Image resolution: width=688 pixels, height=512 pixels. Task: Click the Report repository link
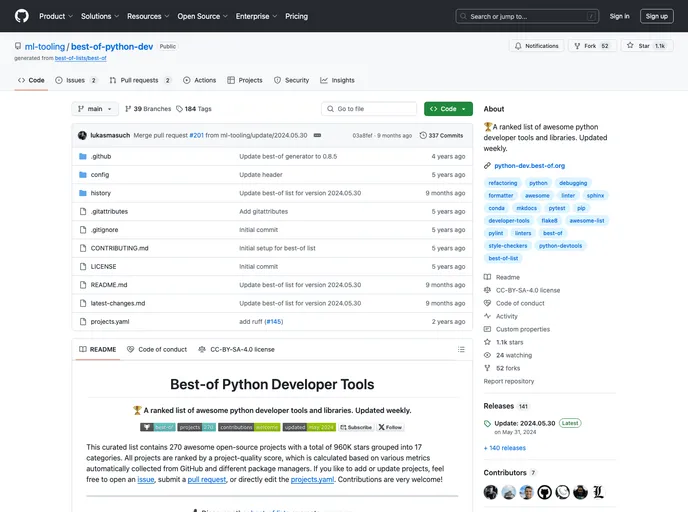pyautogui.click(x=509, y=381)
